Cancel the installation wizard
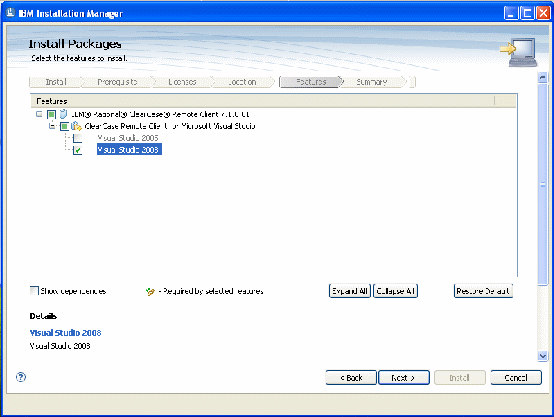554x417 pixels. (516, 378)
